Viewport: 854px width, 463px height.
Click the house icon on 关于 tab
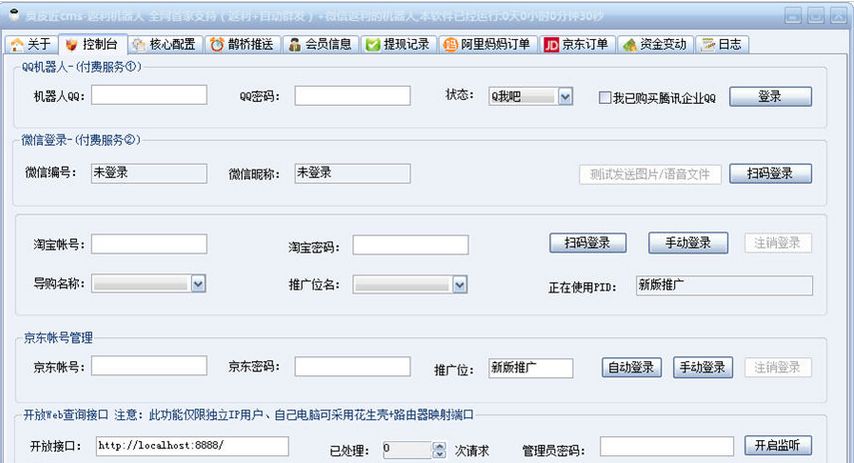tap(17, 45)
